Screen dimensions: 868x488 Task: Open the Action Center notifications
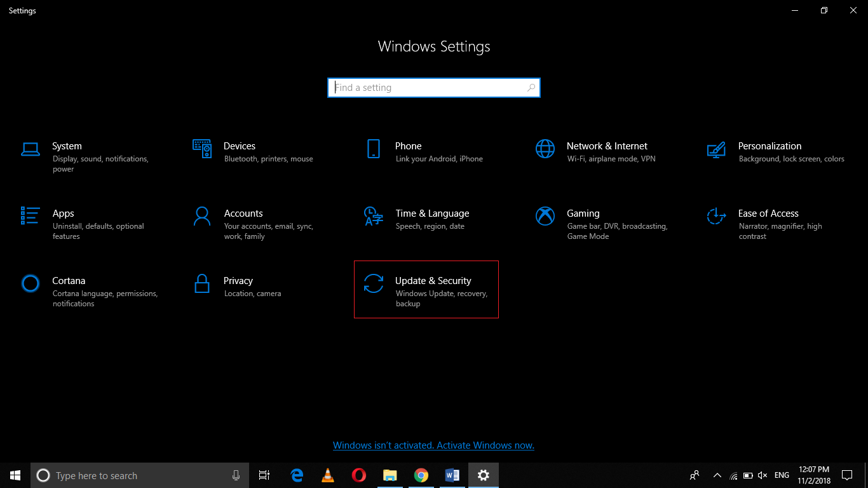(847, 475)
